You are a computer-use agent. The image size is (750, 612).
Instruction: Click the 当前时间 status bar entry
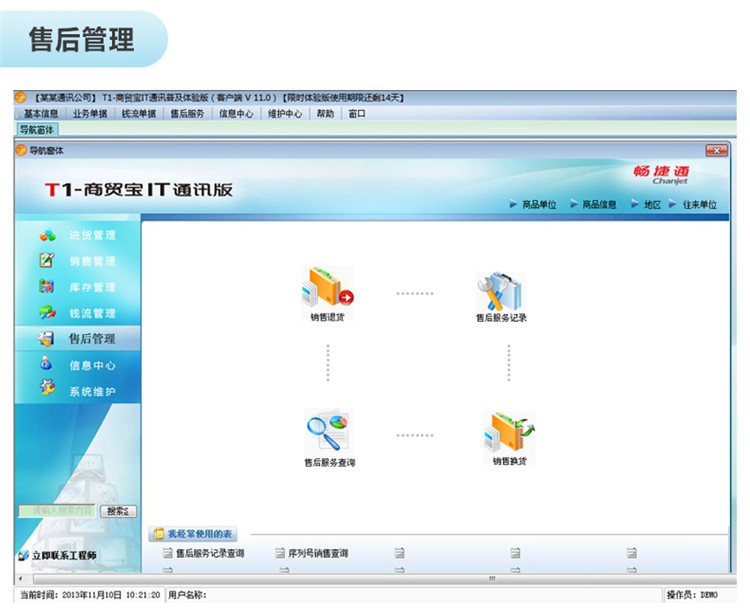tap(90, 595)
